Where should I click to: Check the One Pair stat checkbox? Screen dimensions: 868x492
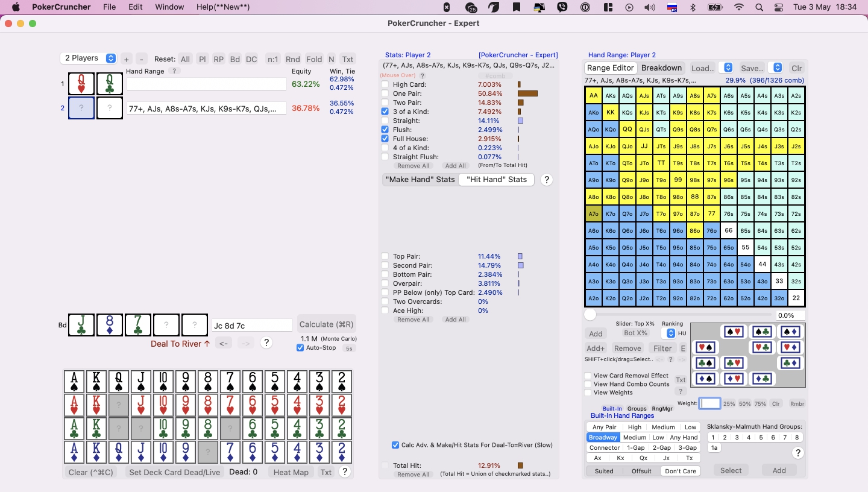[385, 94]
